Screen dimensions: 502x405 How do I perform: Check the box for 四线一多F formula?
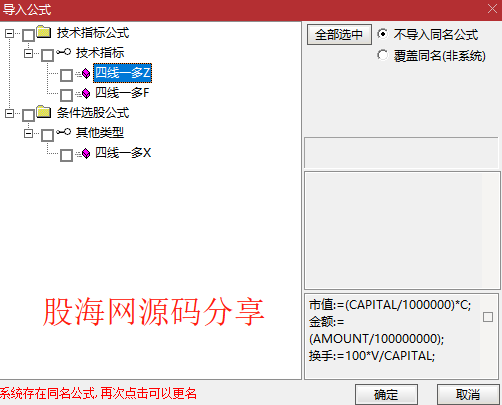(66, 95)
